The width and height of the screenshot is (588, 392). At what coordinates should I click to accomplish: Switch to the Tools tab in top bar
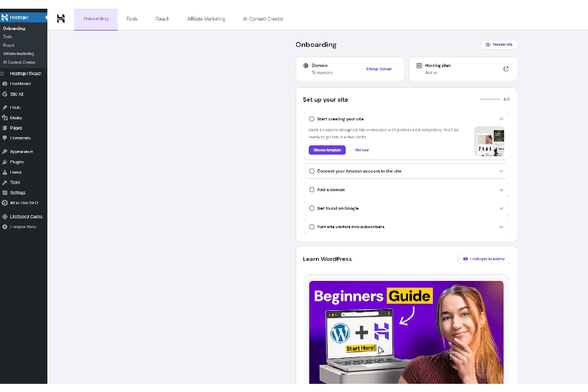tap(132, 19)
